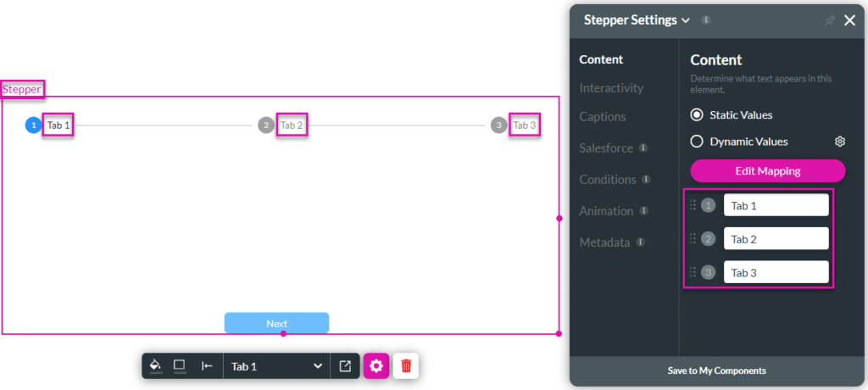Click the drag handle beside Tab 2 field

(693, 238)
